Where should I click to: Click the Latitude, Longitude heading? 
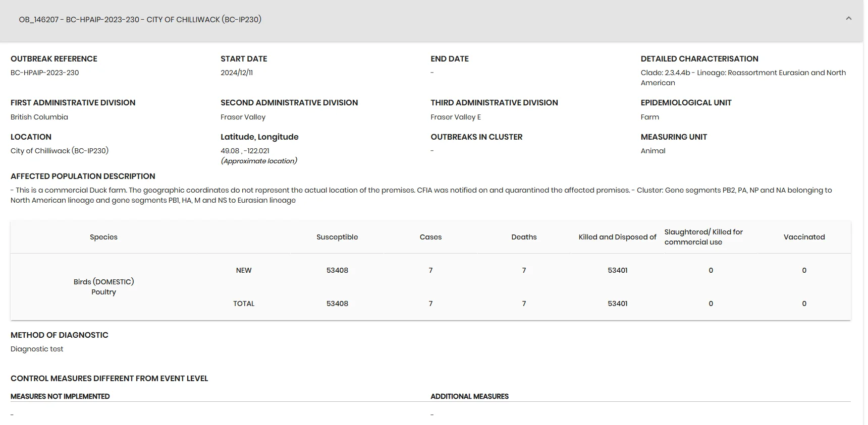tap(259, 137)
